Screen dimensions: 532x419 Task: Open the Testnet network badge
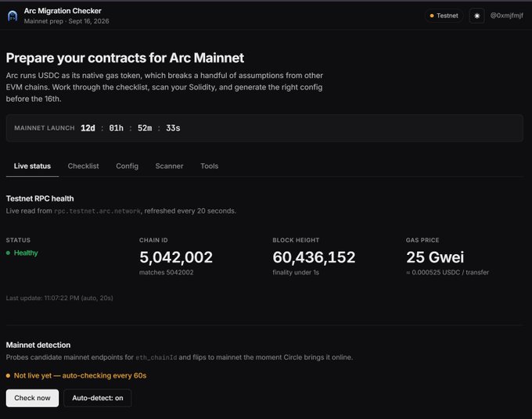[444, 16]
